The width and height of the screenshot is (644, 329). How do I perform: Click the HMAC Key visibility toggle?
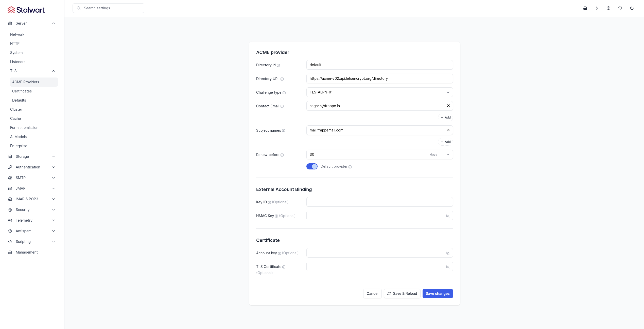448,216
